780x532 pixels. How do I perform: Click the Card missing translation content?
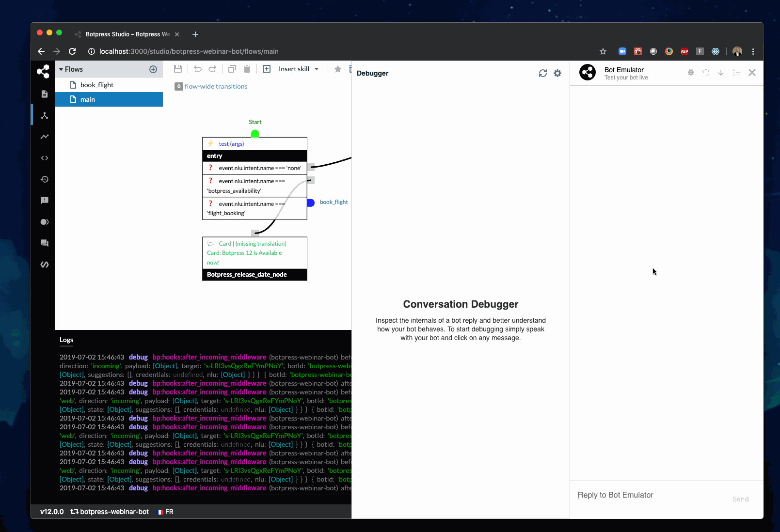point(255,253)
